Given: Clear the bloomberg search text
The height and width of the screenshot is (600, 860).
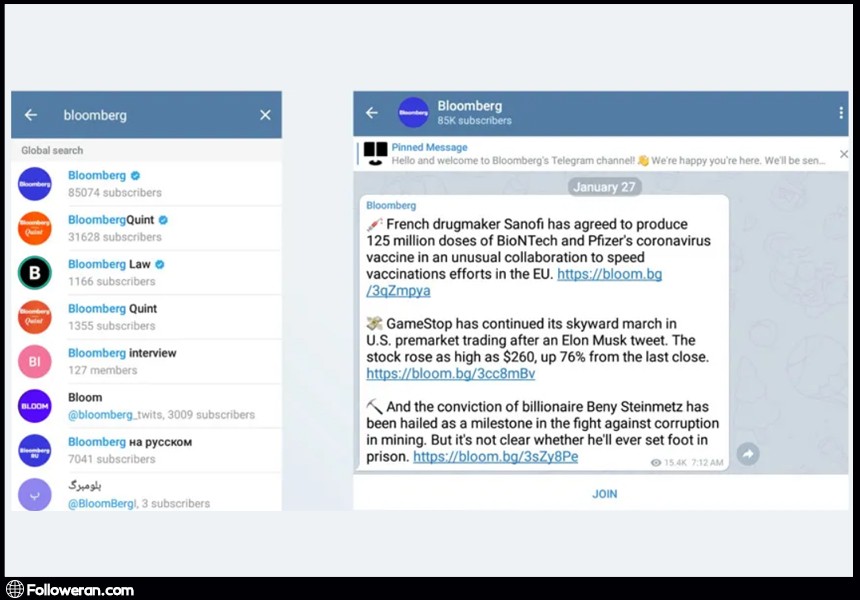Looking at the screenshot, I should pyautogui.click(x=265, y=115).
